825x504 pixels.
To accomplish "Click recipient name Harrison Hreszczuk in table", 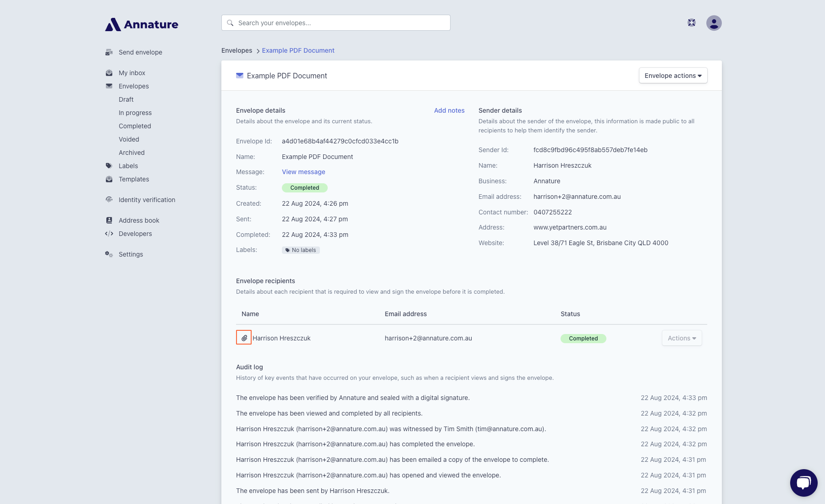I will [281, 338].
